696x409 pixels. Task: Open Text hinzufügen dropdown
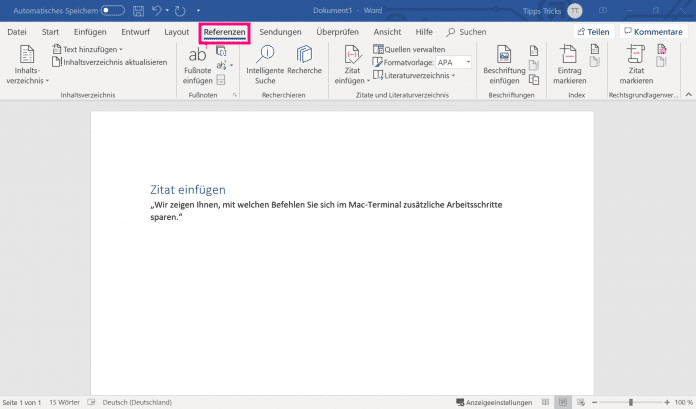click(x=90, y=48)
